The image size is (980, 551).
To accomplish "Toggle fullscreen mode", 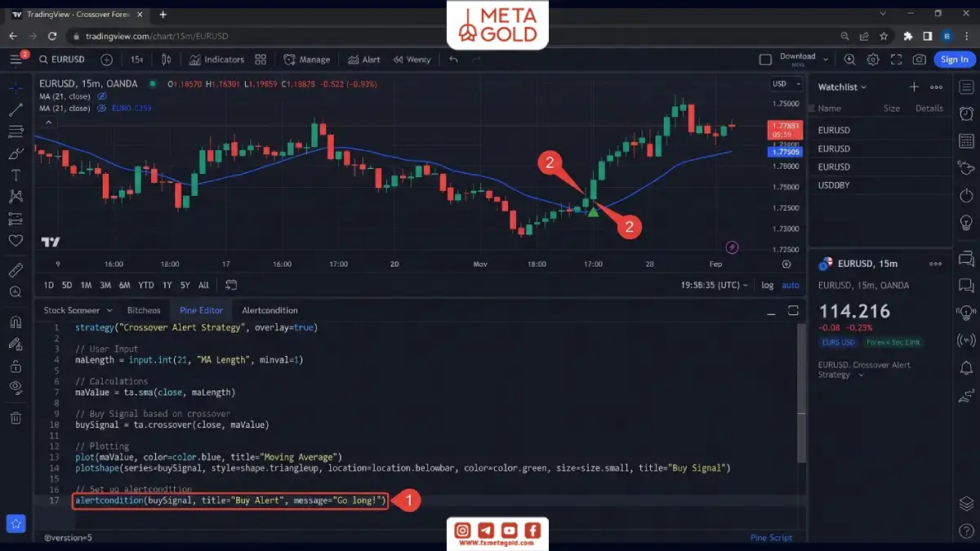I will coord(896,60).
